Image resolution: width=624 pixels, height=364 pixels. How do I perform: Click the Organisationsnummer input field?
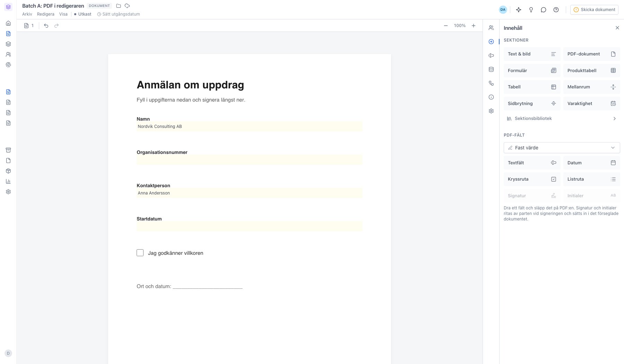[249, 160]
